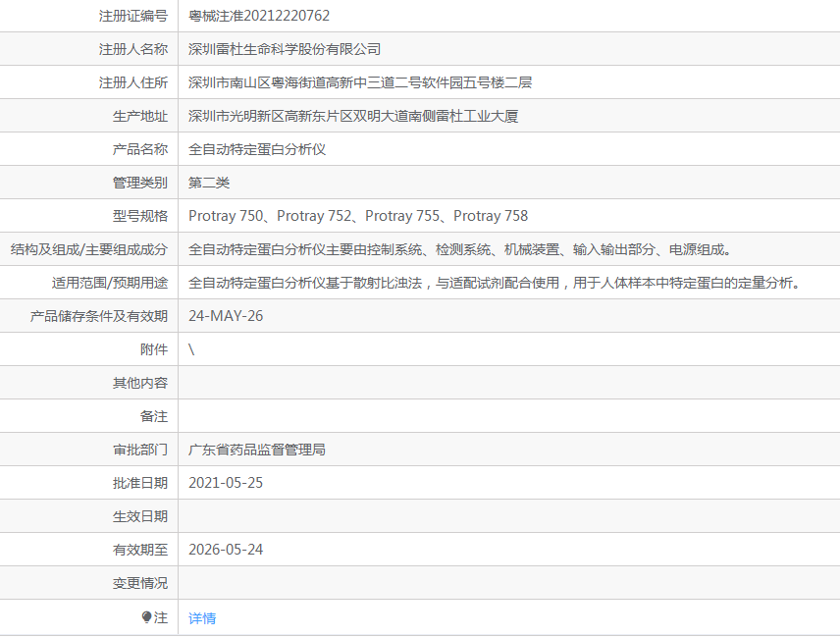The width and height of the screenshot is (840, 637).
Task: Click the 注册人住所 label
Action: pos(133,82)
